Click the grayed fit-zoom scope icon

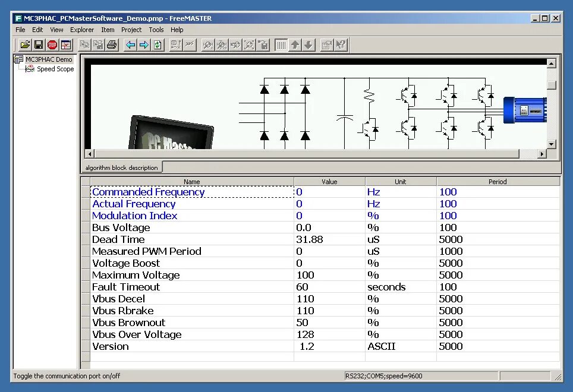pos(249,45)
